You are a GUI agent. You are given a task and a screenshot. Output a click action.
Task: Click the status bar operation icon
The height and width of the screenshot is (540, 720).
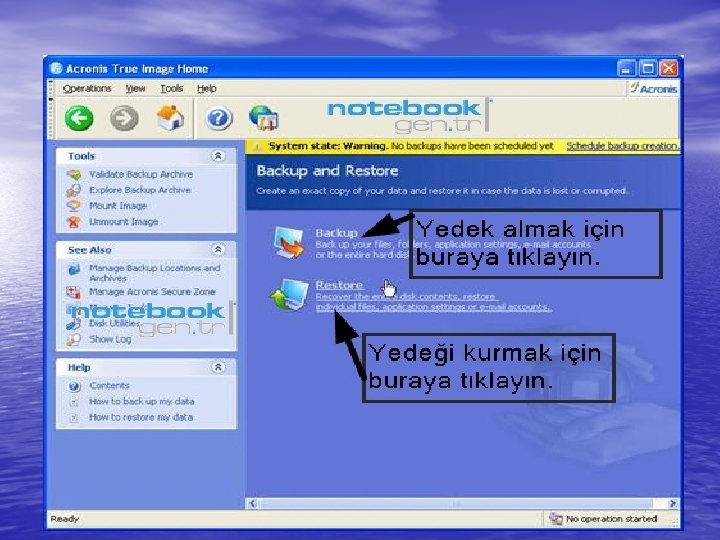(x=556, y=518)
